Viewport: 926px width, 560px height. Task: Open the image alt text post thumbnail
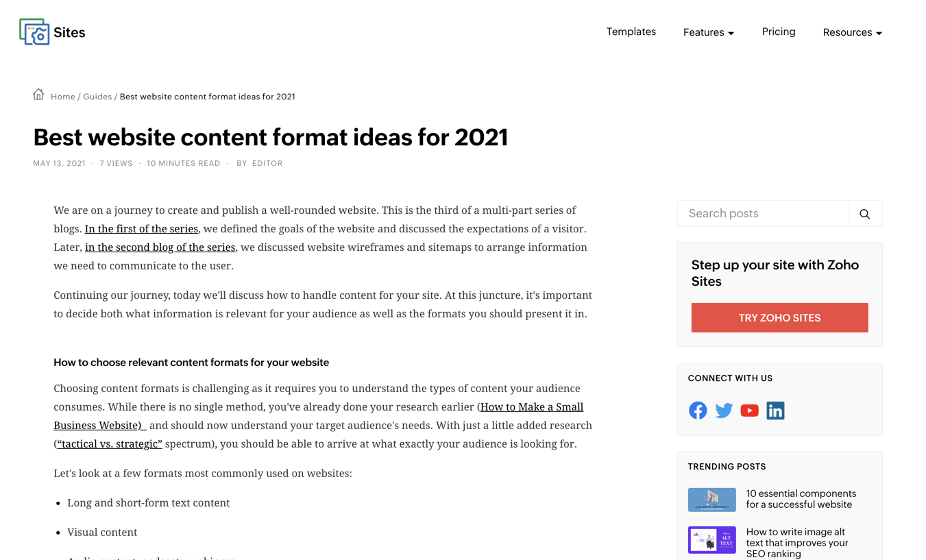click(x=711, y=540)
